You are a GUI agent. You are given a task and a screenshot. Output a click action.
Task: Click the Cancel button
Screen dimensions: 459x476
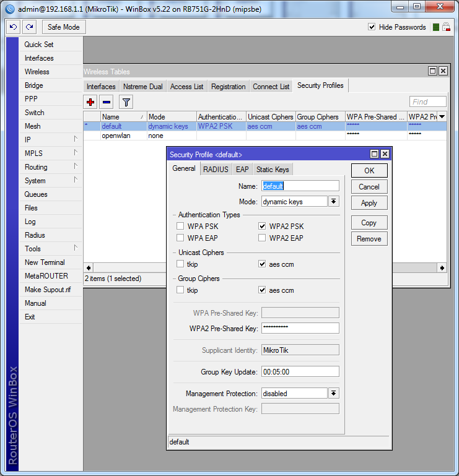click(369, 187)
